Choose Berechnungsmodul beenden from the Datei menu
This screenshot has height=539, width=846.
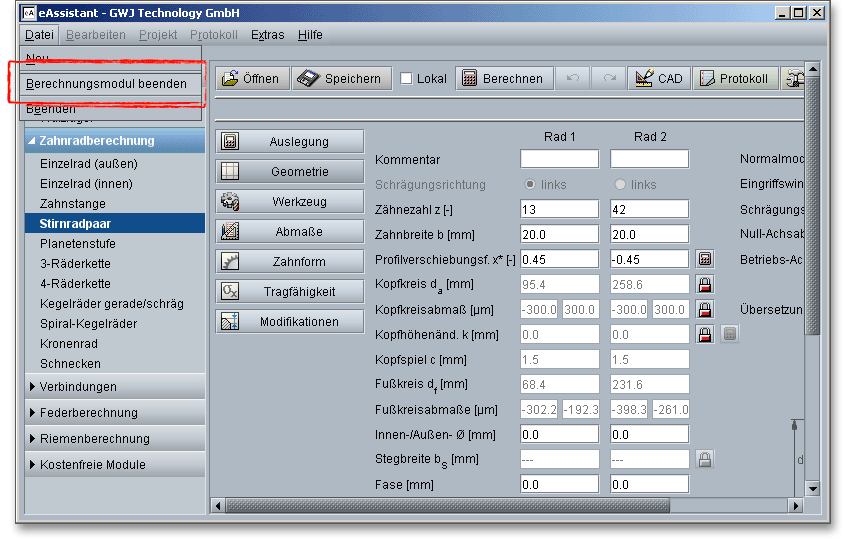tap(106, 84)
